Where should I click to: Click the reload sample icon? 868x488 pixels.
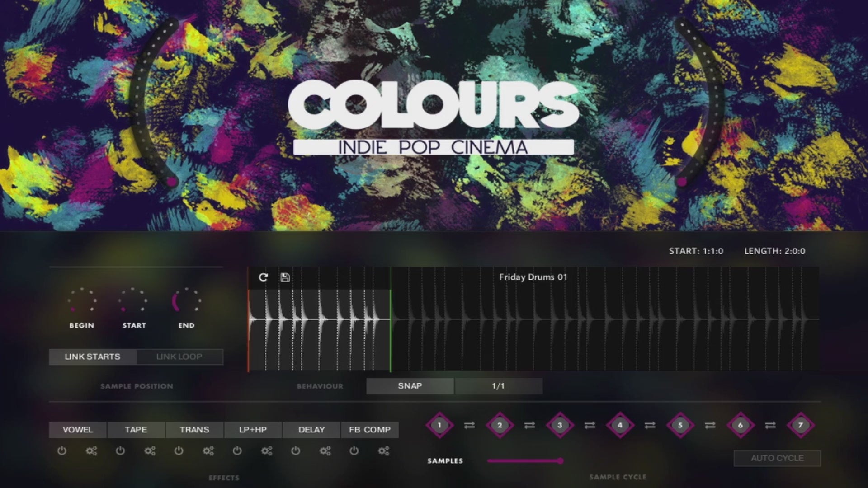pos(263,277)
